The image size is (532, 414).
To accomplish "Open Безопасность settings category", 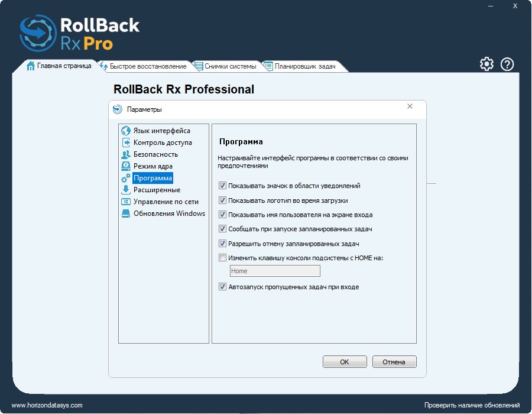I will coord(155,154).
